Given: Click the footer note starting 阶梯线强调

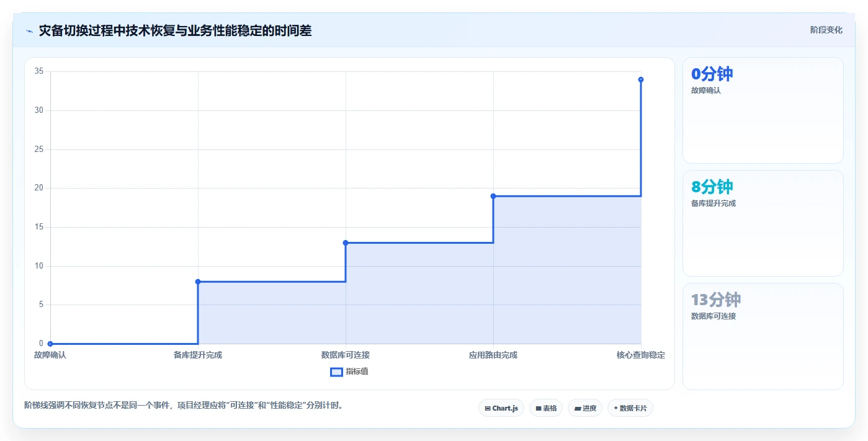Looking at the screenshot, I should coord(184,406).
